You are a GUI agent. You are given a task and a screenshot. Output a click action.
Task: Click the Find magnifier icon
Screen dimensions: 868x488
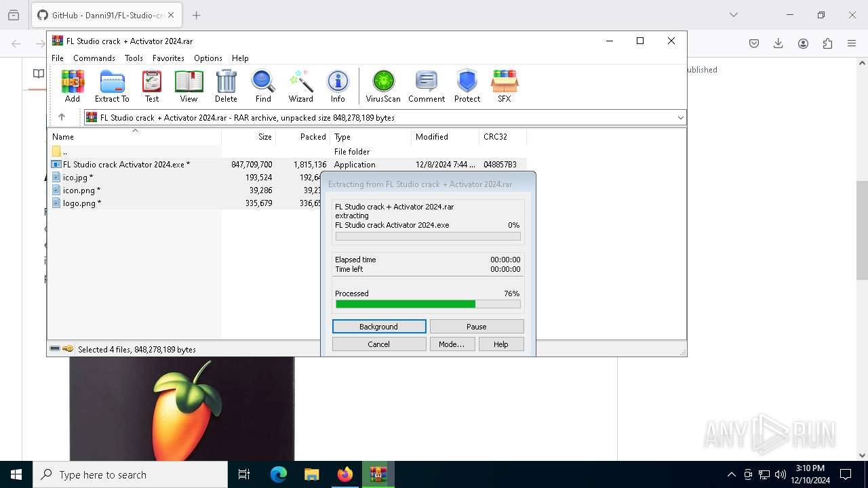(263, 86)
